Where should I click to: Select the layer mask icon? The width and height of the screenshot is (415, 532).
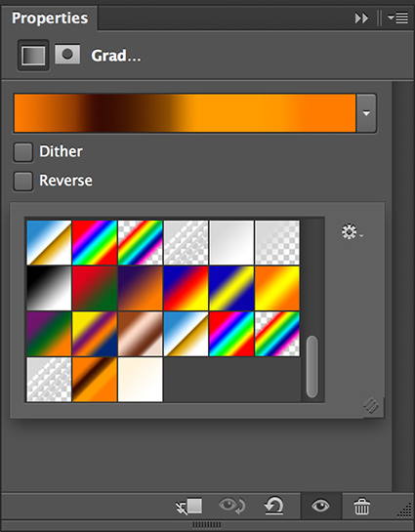[67, 54]
